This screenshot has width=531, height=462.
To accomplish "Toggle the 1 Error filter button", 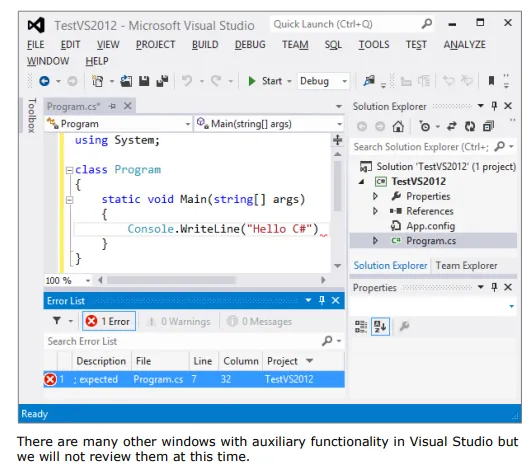I will [x=109, y=321].
